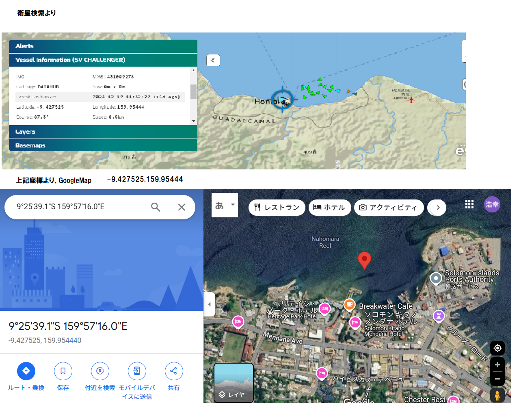This screenshot has width=532, height=403.
Task: Open the レイヤ layers thumbnail
Action: click(234, 383)
